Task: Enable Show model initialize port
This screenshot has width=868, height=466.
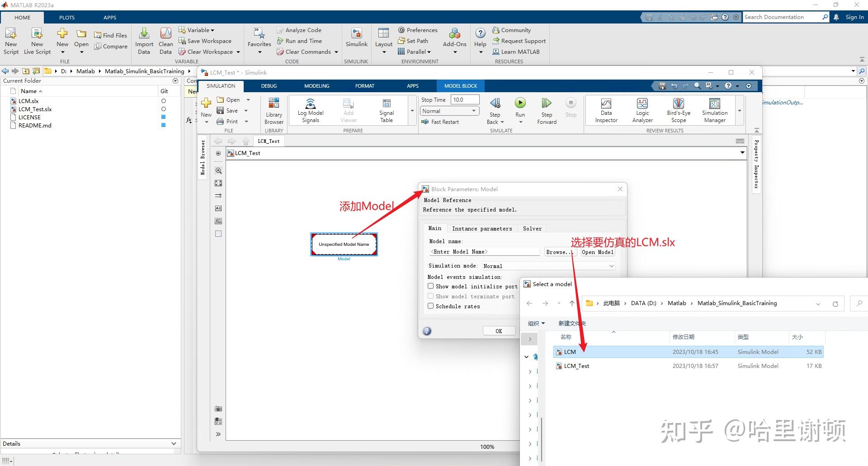Action: 431,286
